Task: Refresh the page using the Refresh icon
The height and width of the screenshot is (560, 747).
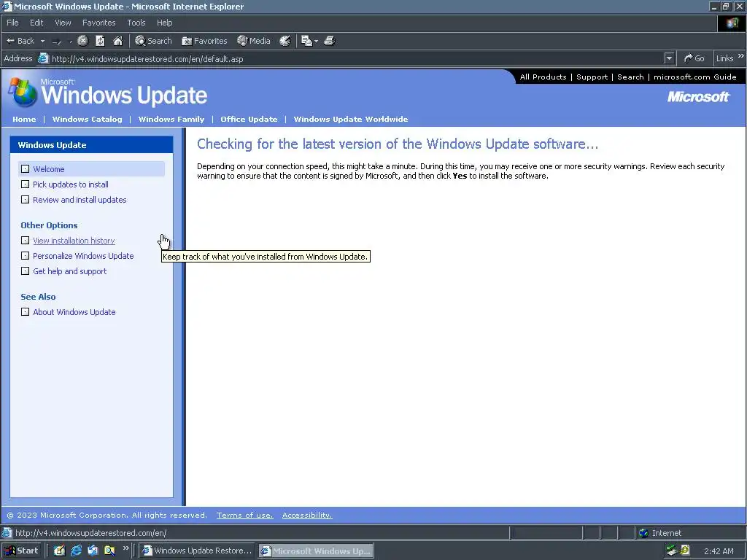Action: click(x=100, y=41)
